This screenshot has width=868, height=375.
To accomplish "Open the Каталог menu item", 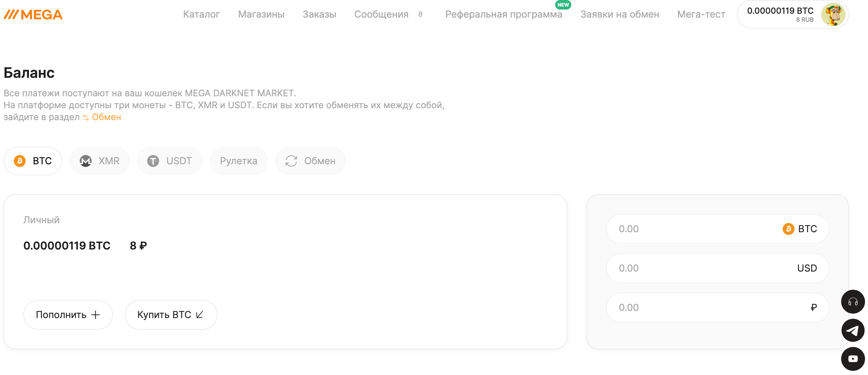I will tap(201, 15).
